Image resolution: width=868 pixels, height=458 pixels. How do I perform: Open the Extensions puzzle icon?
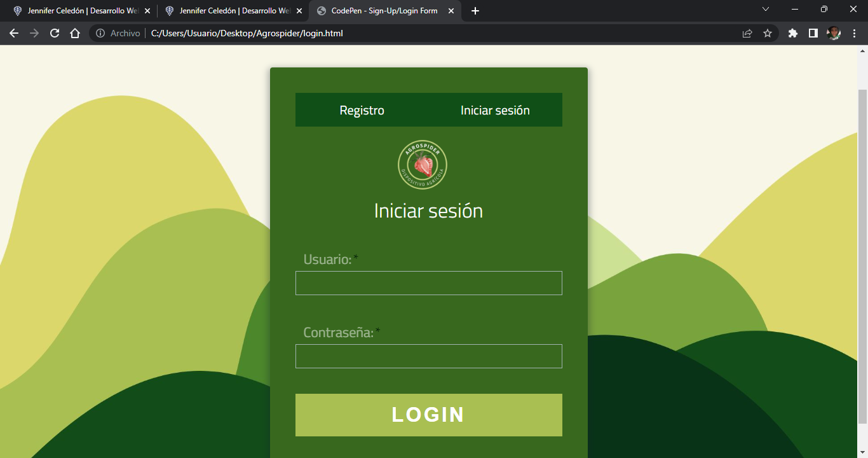pyautogui.click(x=792, y=33)
